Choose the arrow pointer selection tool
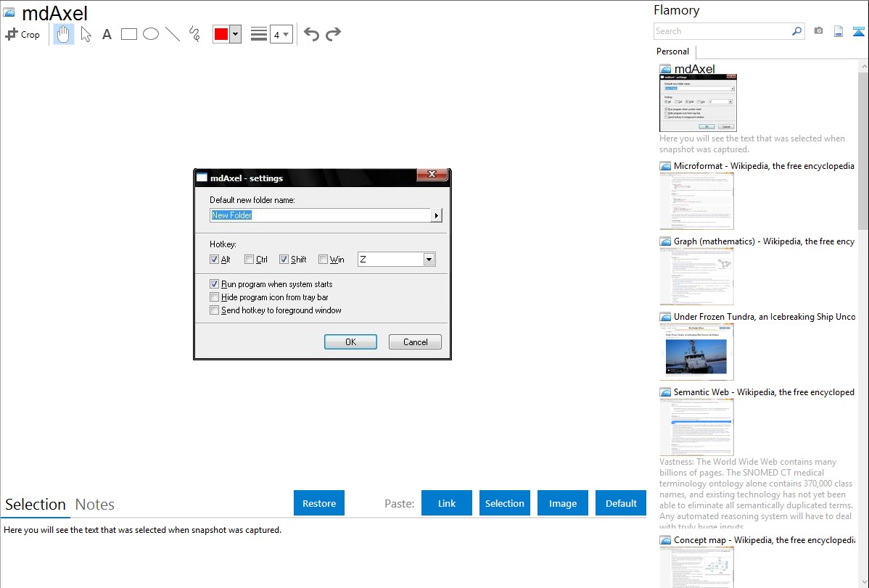Screen dimensions: 869x588 click(86, 34)
